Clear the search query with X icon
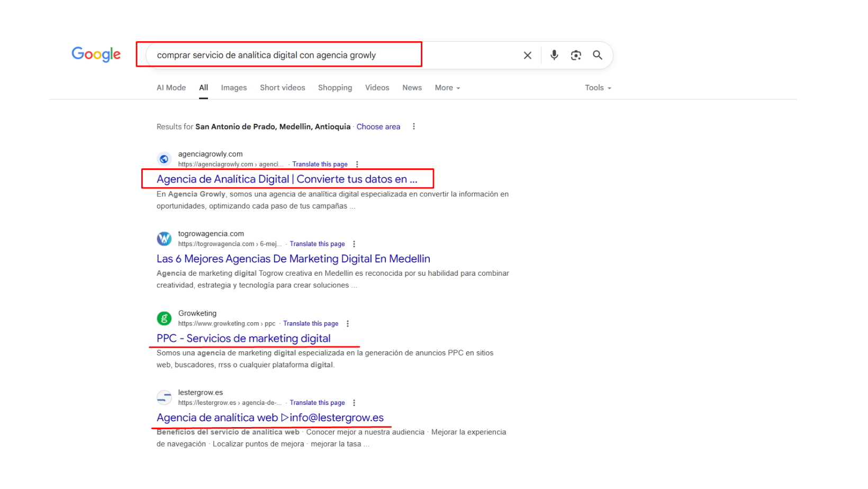The width and height of the screenshot is (868, 489). tap(528, 55)
